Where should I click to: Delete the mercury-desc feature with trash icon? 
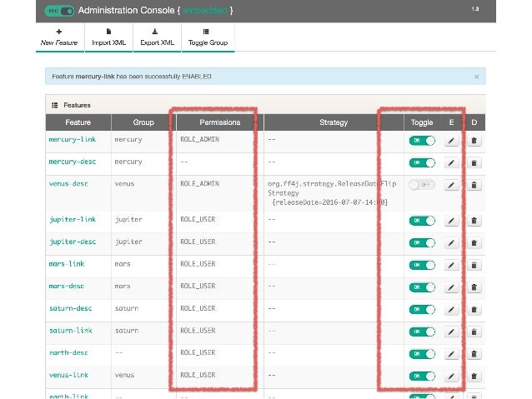pyautogui.click(x=474, y=163)
